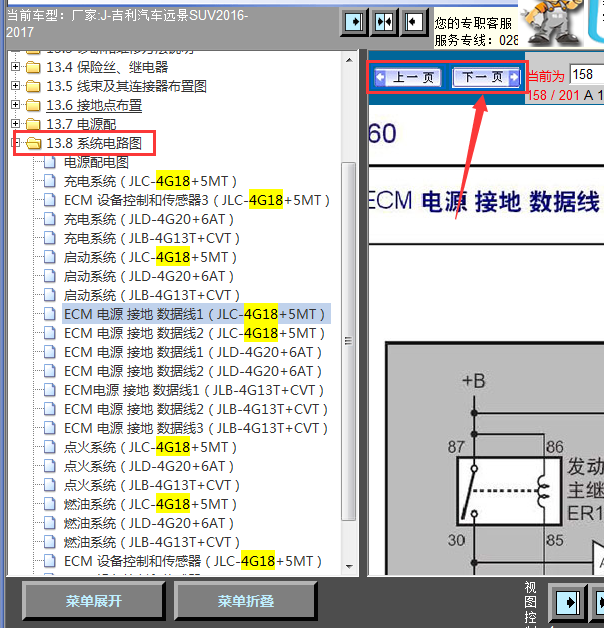
Task: Click the 158 / 201 page count text
Action: click(x=554, y=95)
